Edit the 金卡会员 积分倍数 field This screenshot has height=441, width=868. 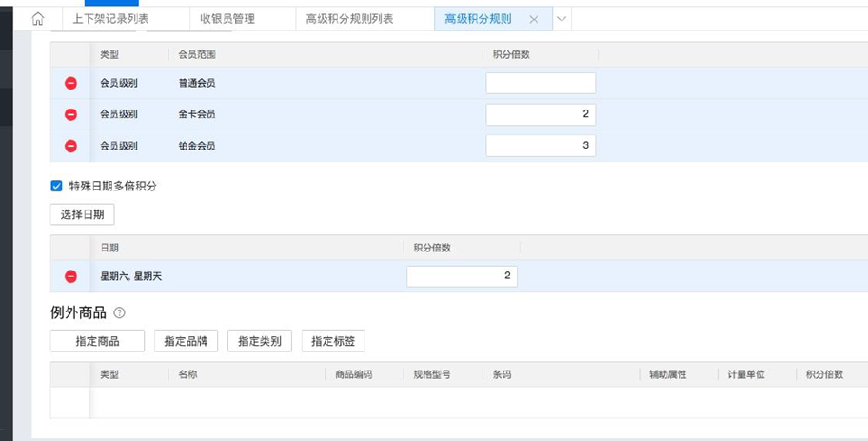point(541,114)
